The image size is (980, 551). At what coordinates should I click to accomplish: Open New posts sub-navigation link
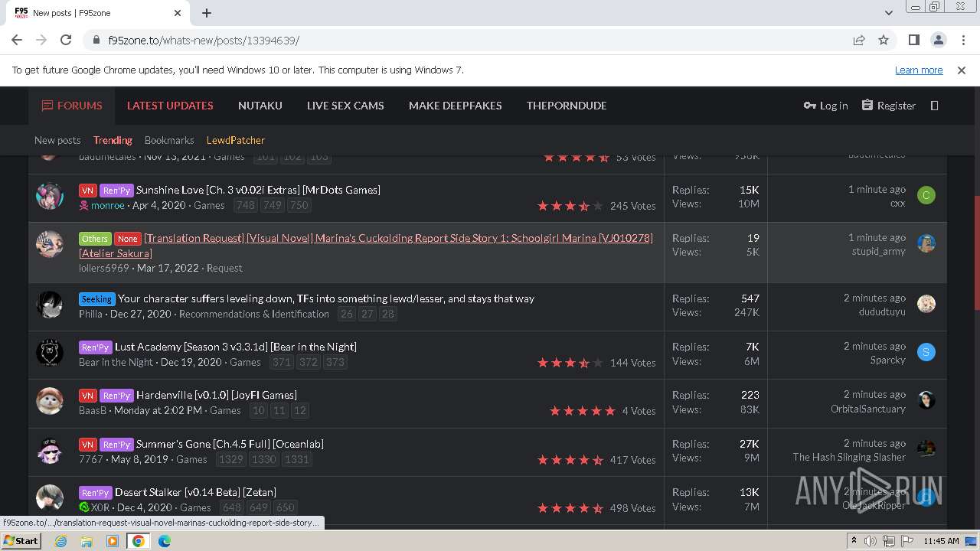(x=57, y=140)
